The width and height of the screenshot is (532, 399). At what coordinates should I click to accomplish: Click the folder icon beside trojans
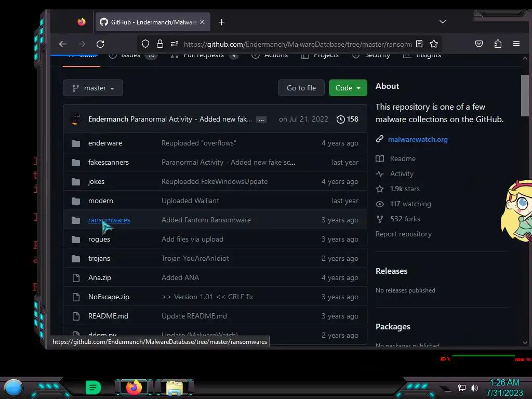coord(76,259)
